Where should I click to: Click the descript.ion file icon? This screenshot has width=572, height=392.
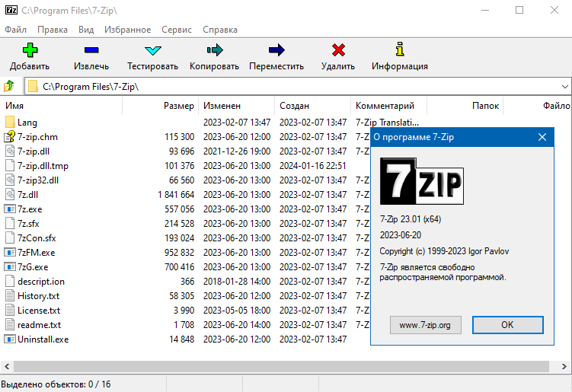(x=10, y=281)
